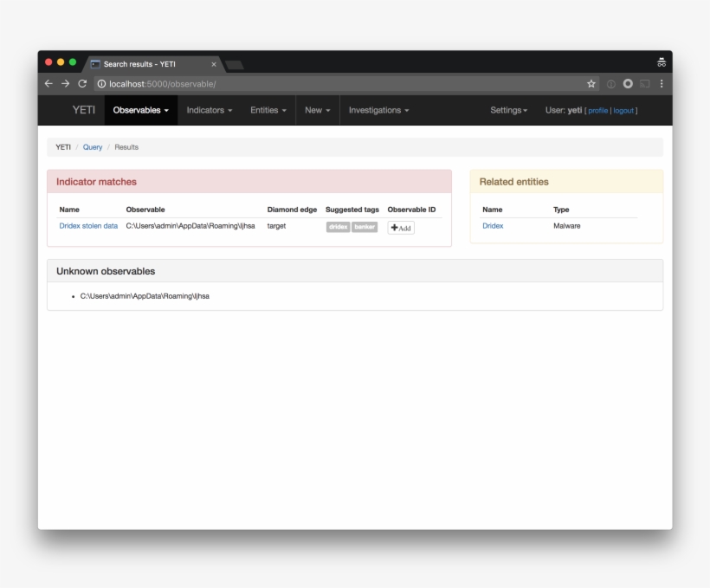Click the browser back arrow
The height and width of the screenshot is (588, 710).
(48, 84)
